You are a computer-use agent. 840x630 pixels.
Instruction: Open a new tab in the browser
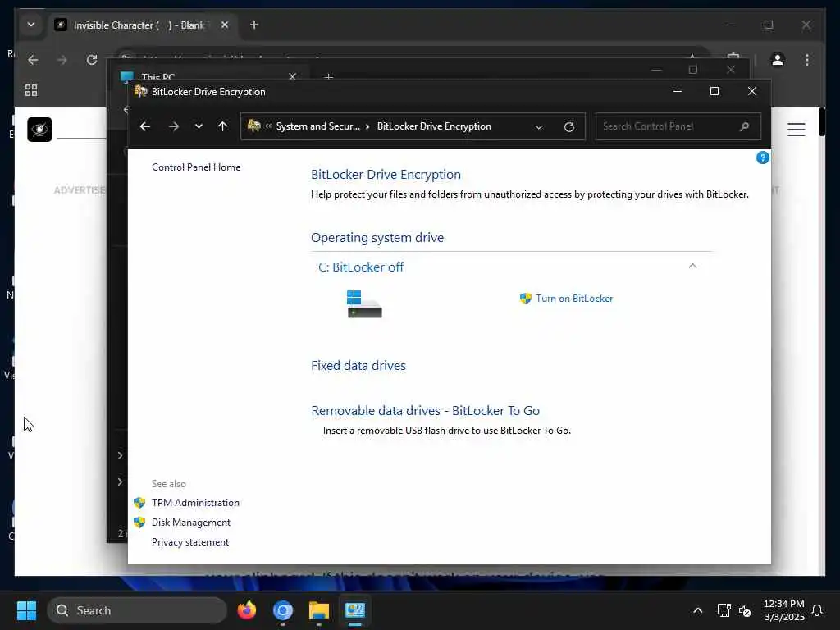pyautogui.click(x=254, y=25)
